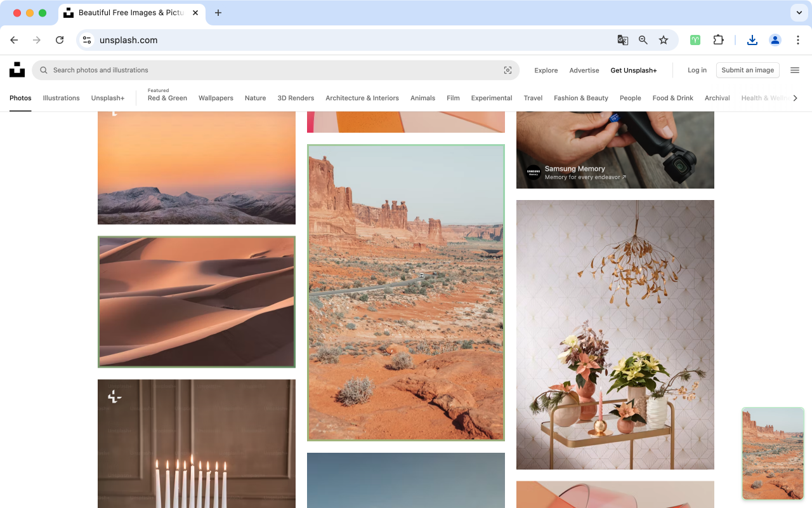Click the visual search camera icon
This screenshot has width=812, height=508.
pos(507,70)
